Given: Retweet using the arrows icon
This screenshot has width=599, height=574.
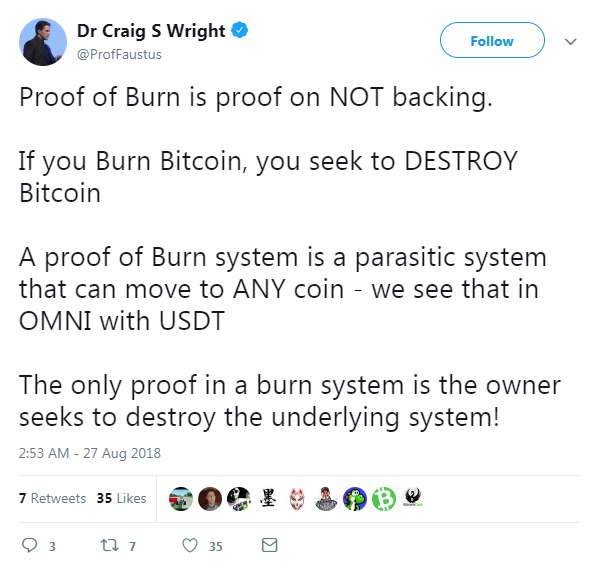Looking at the screenshot, I should (109, 545).
